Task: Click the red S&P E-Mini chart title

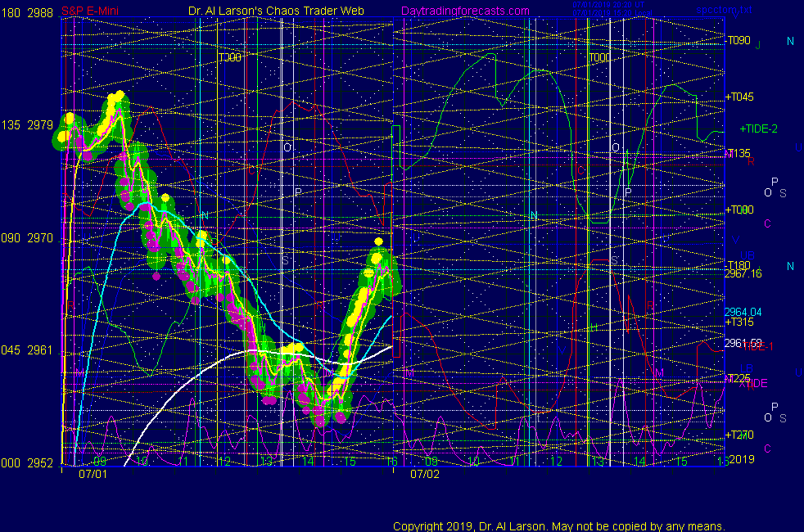Action: click(90, 11)
